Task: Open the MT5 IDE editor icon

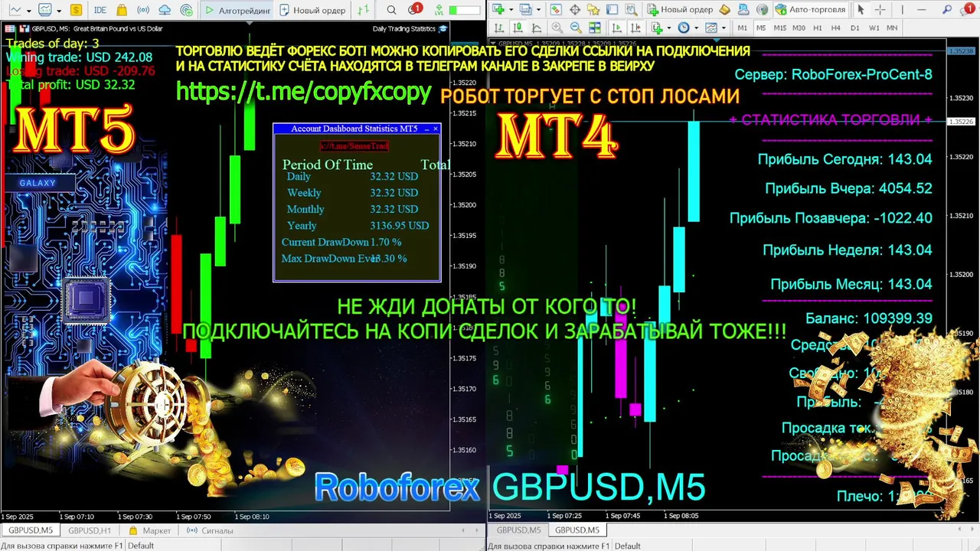Action: click(100, 11)
